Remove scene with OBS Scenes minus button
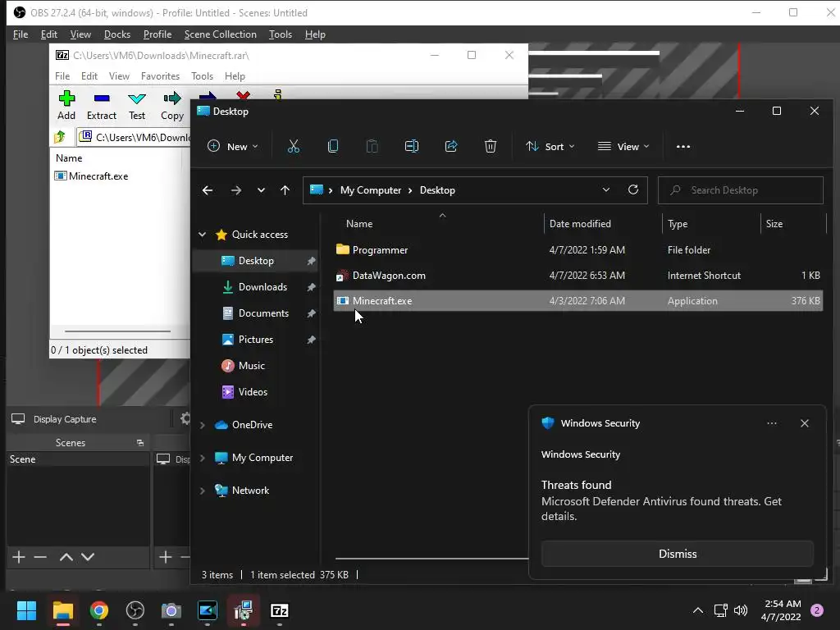The height and width of the screenshot is (630, 840). (40, 557)
